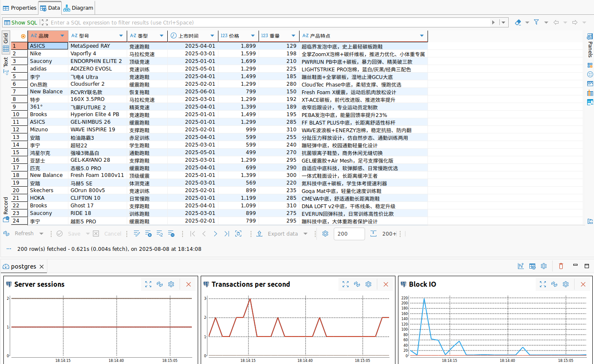Open 价格 column header dropdown arrow

click(x=253, y=36)
